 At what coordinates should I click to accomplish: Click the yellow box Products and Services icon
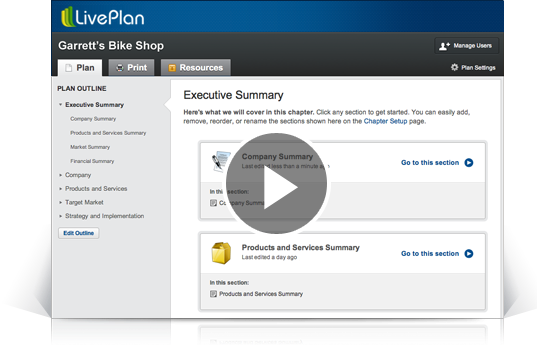221,253
